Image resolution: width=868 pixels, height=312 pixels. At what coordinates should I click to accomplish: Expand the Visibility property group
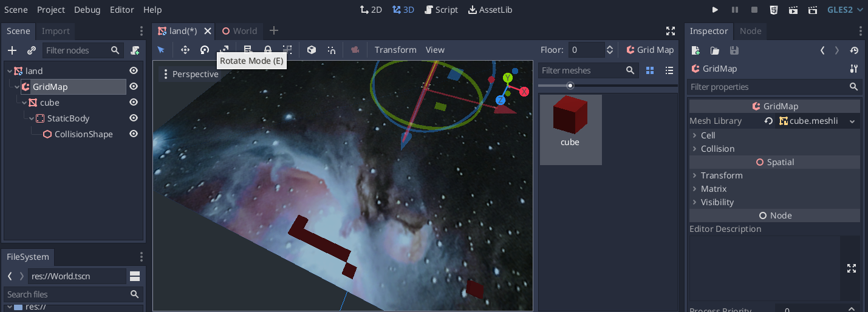pos(774,202)
